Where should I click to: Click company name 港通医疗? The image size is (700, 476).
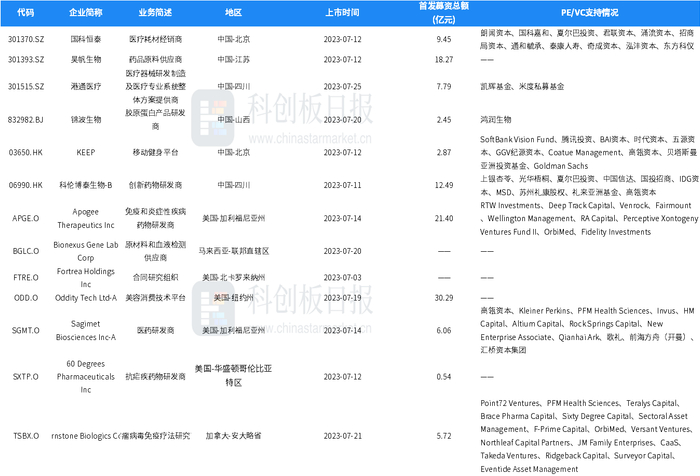point(86,86)
